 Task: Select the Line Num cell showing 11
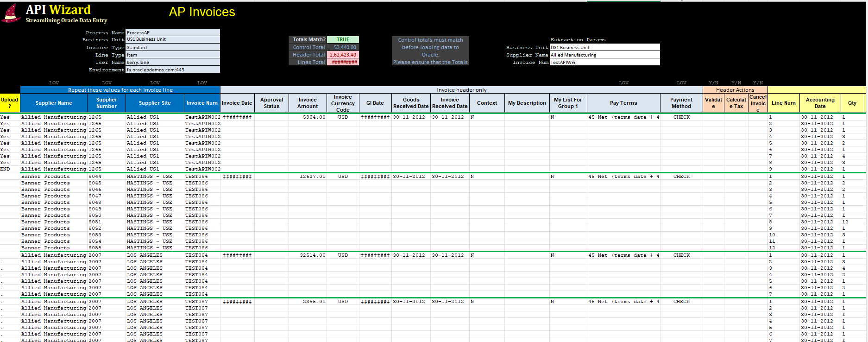point(784,241)
